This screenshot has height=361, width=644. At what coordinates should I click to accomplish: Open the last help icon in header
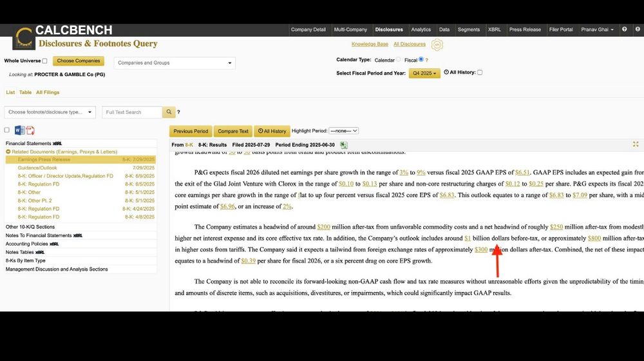click(638, 29)
